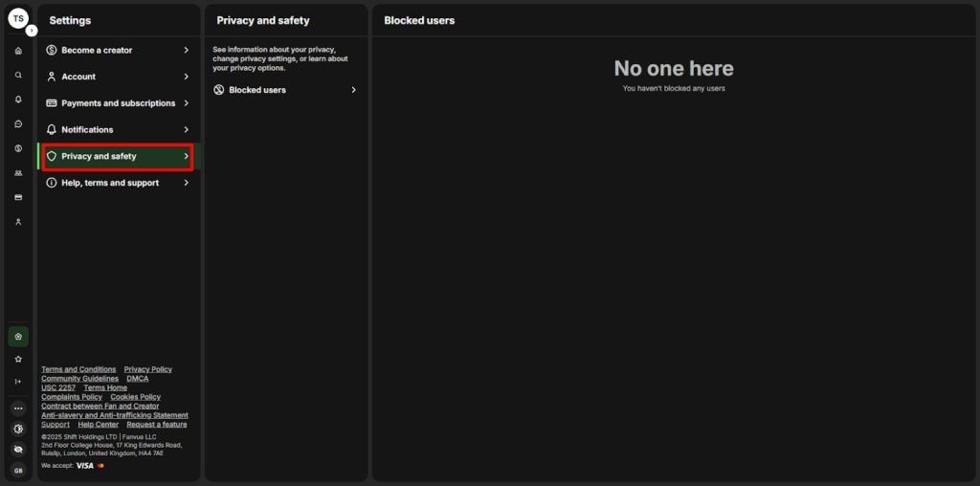Click the chevron on the Blocked users row
The height and width of the screenshot is (486, 980).
click(354, 90)
